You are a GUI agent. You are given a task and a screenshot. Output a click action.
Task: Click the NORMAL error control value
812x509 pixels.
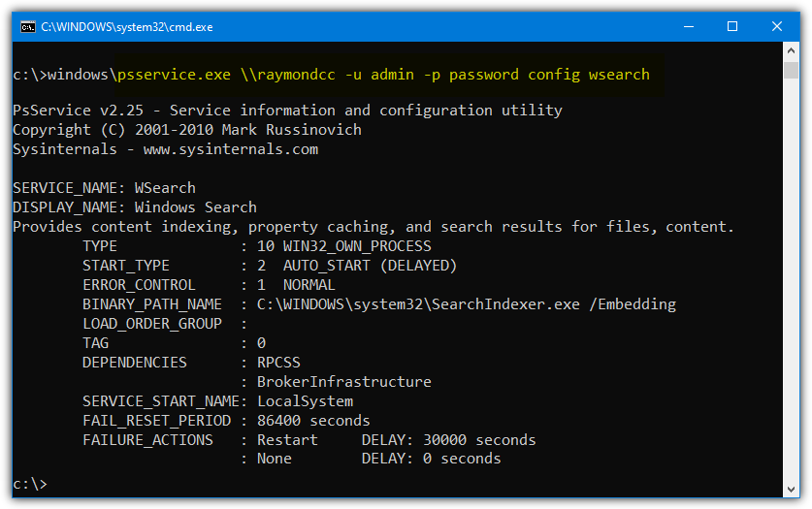click(x=309, y=285)
